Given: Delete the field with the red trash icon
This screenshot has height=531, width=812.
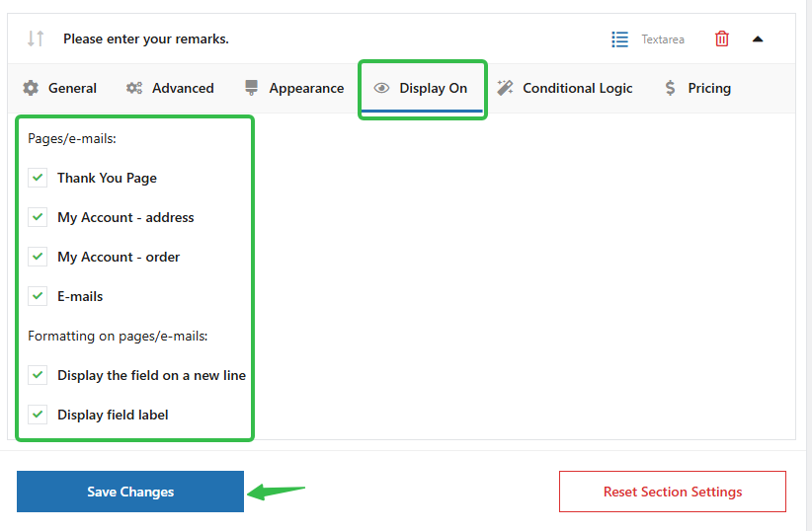Looking at the screenshot, I should (722, 39).
